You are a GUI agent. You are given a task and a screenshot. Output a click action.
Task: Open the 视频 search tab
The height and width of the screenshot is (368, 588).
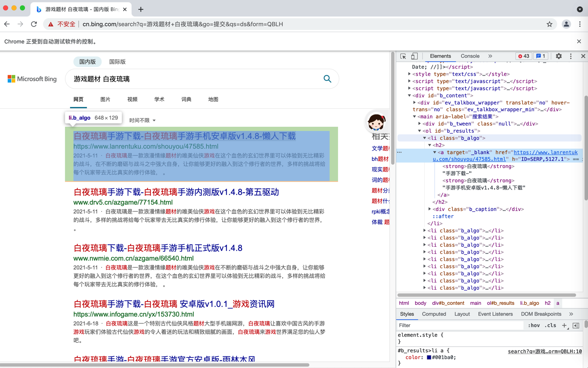click(132, 99)
